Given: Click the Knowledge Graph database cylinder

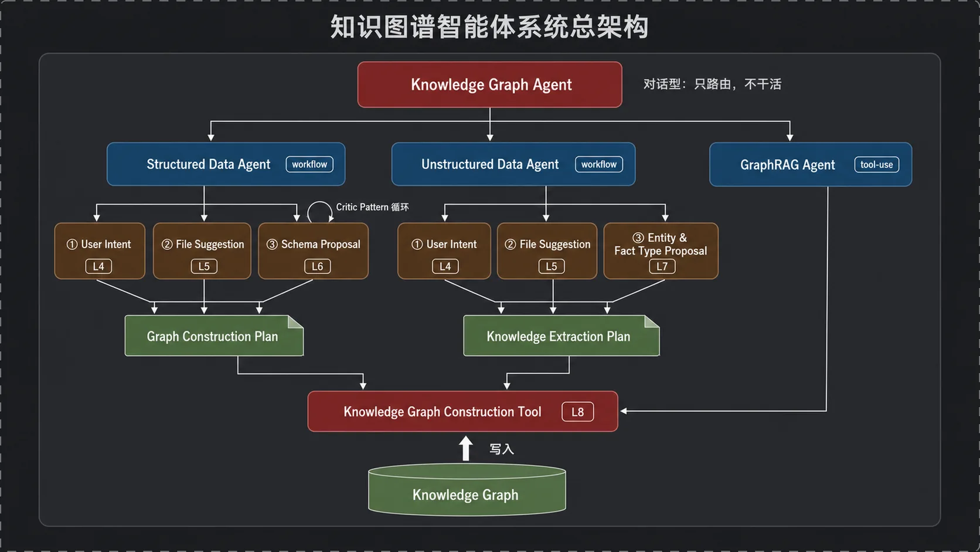Looking at the screenshot, I should click(x=467, y=490).
